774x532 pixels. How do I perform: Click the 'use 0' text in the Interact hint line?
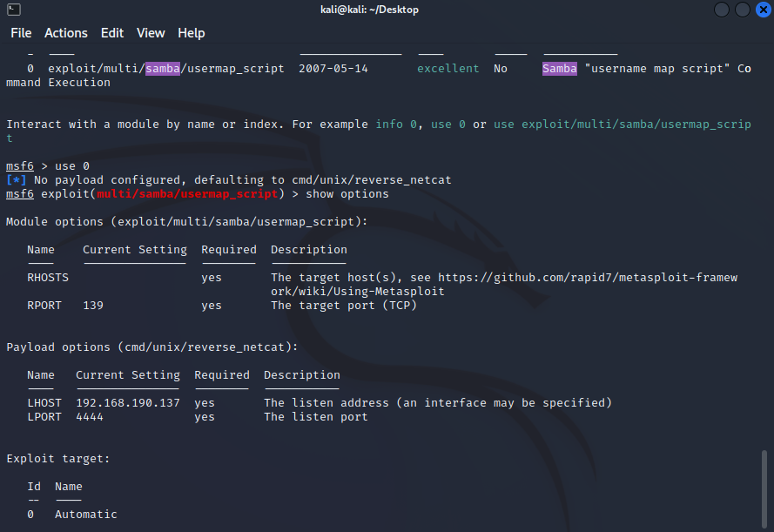[448, 125]
